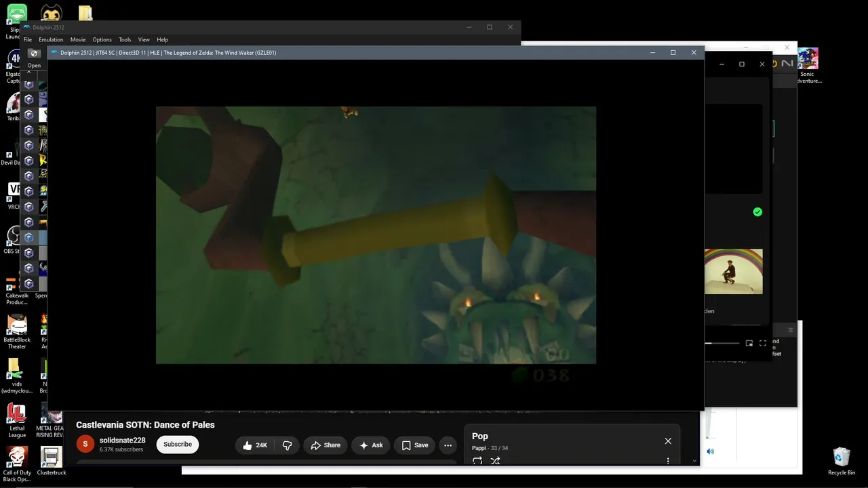Toggle shuffle on the Pop playlist

click(495, 461)
